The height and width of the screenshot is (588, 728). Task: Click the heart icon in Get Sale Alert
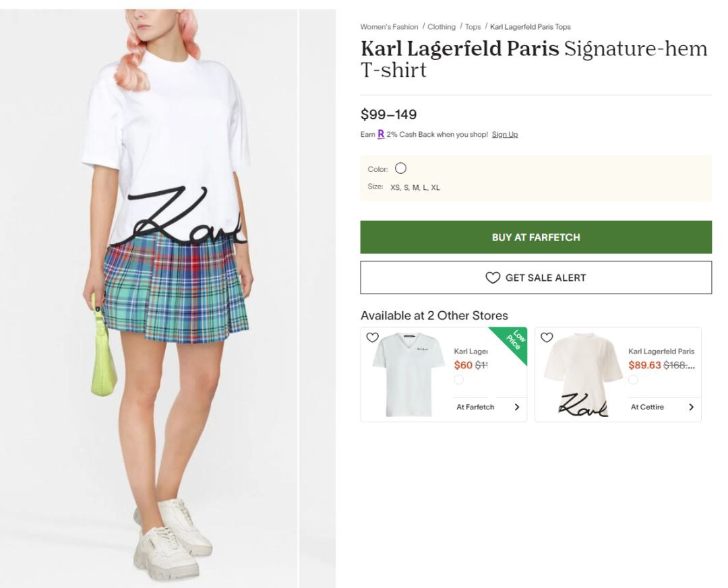point(493,277)
